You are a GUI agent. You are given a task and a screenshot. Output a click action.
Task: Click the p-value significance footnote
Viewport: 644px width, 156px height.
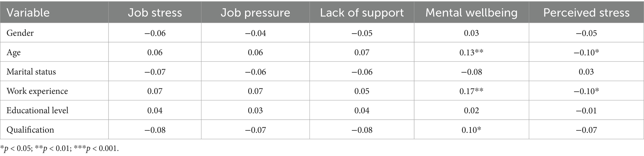pyautogui.click(x=59, y=149)
